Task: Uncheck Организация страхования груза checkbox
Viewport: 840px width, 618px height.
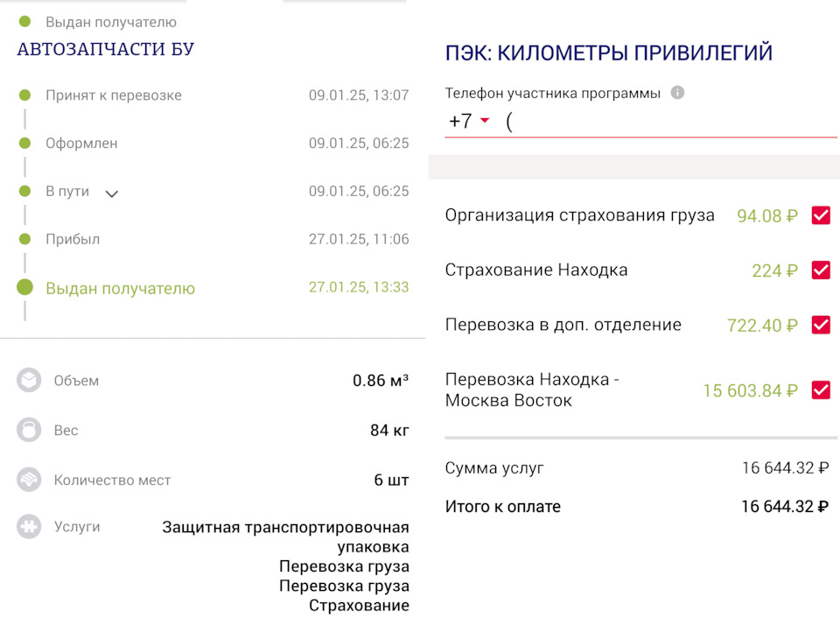Action: [821, 215]
